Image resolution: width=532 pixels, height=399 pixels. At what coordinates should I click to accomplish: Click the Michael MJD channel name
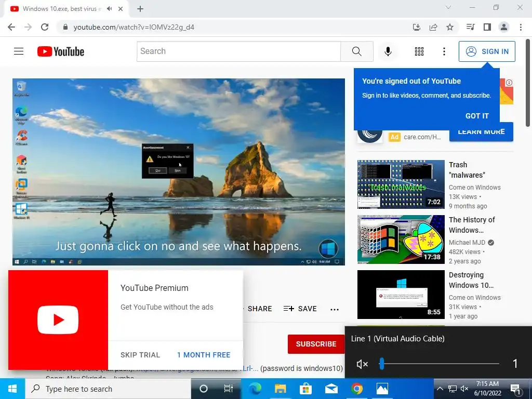(x=467, y=242)
